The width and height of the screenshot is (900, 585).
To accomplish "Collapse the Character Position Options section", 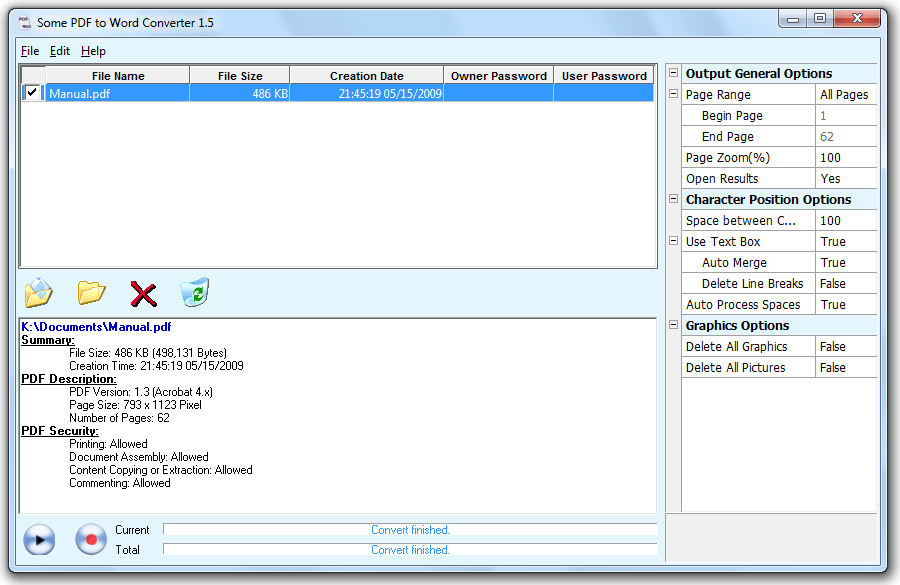I will 673,199.
